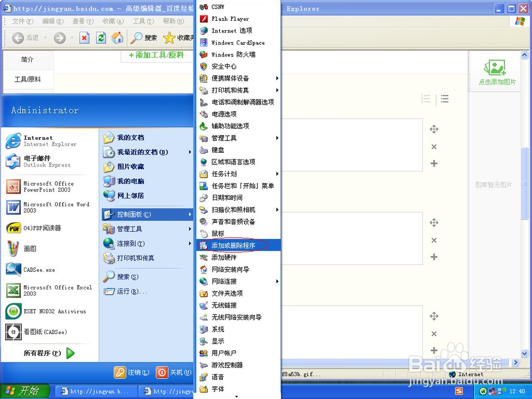Click 添加工具/原料 link
The image size is (532, 399).
coord(156,55)
